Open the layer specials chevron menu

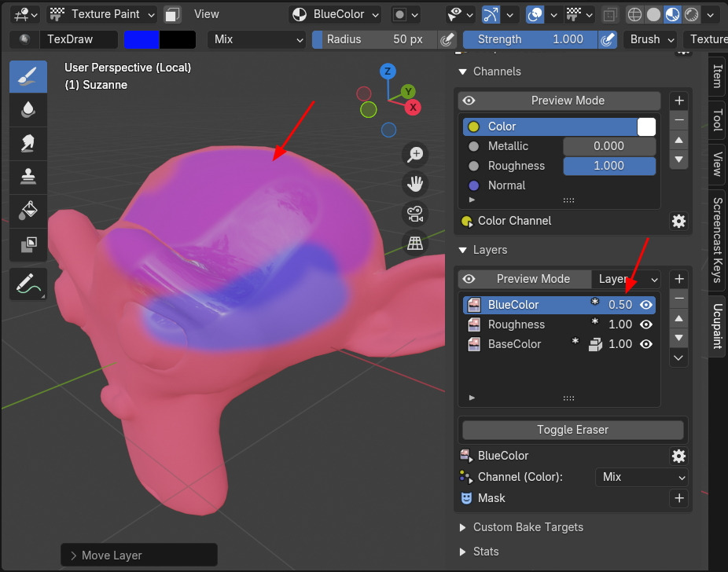[678, 357]
